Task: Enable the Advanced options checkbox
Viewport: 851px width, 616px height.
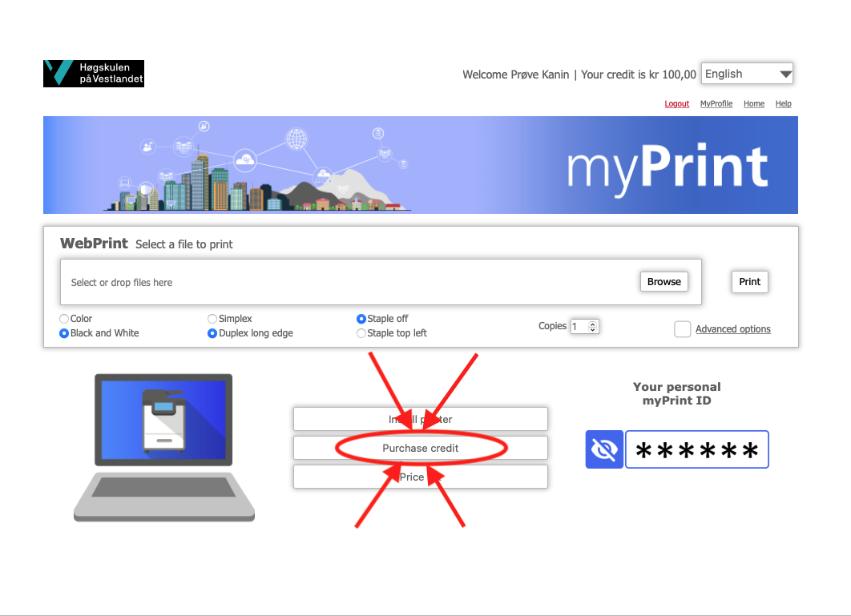Action: [x=682, y=329]
